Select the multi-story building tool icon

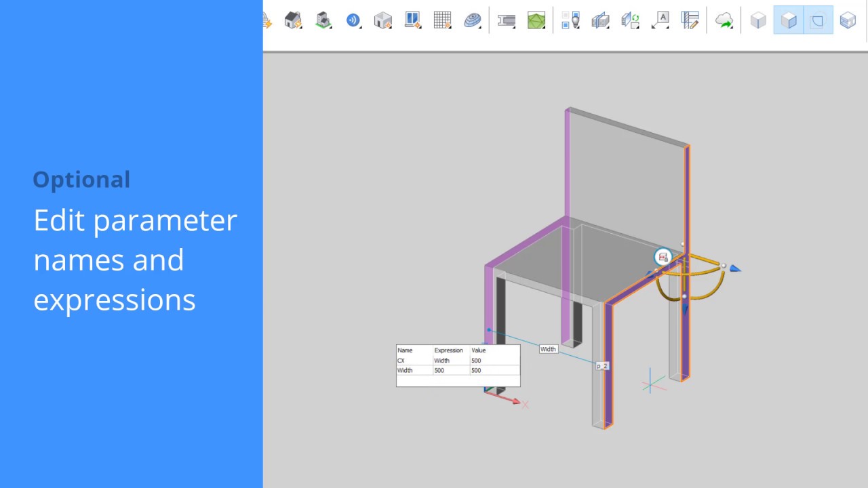point(323,20)
